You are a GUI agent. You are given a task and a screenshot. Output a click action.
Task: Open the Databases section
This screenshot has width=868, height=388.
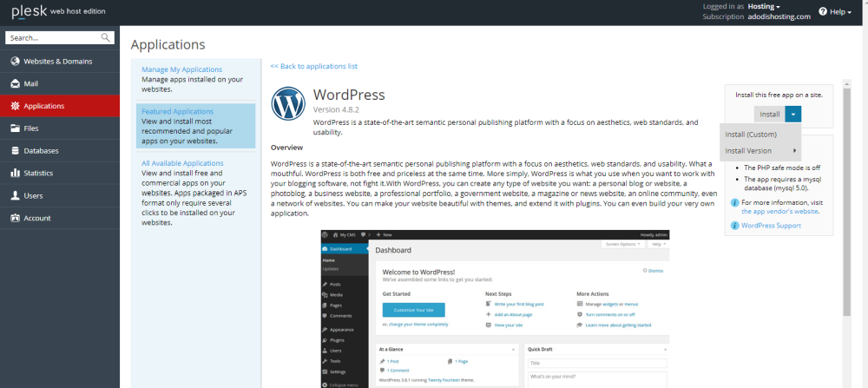pyautogui.click(x=60, y=150)
